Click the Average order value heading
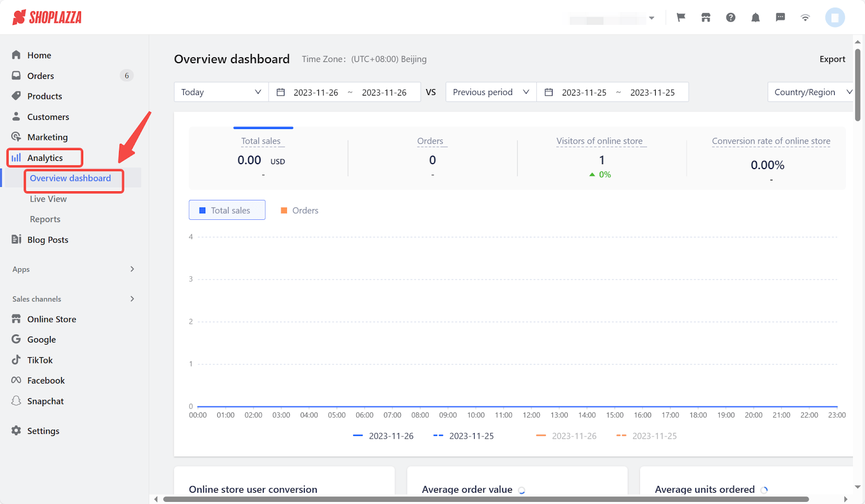Viewport: 865px width, 504px height. [467, 489]
